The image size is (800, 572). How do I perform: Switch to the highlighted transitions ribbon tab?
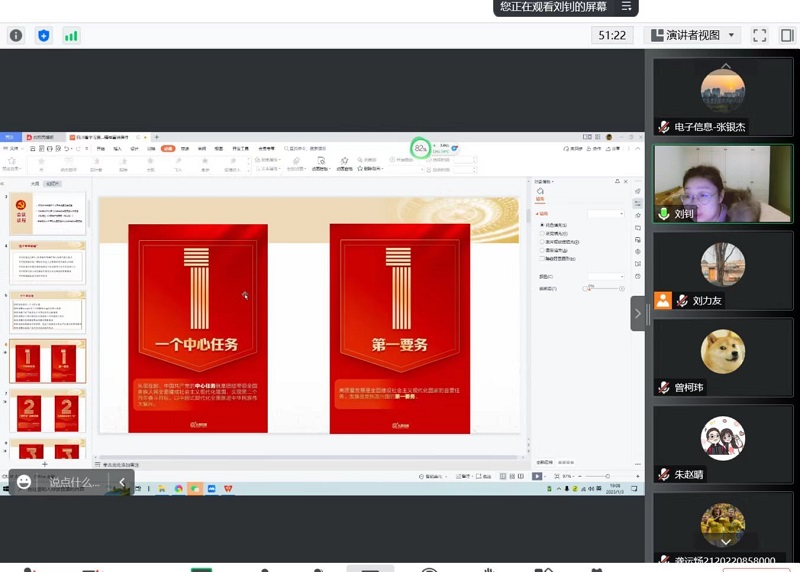[168, 148]
